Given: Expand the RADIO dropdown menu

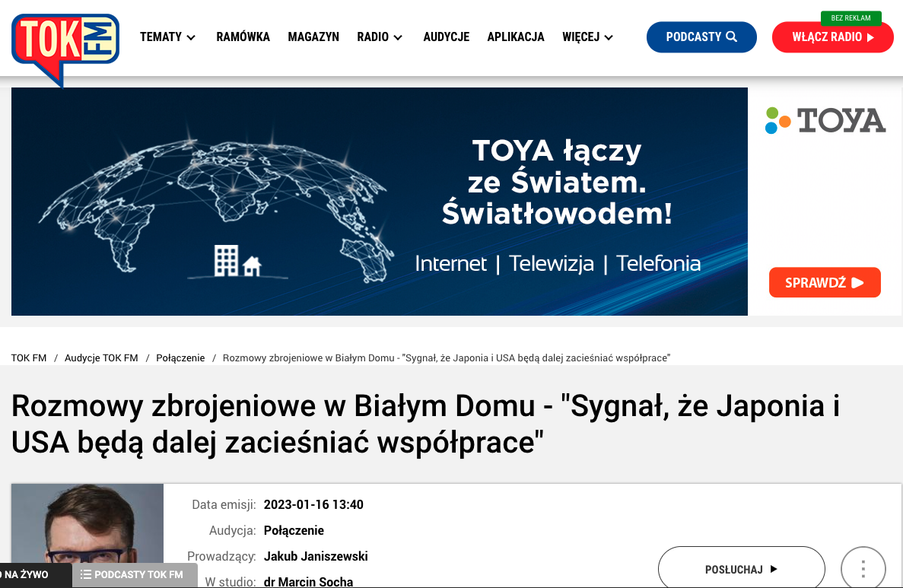Looking at the screenshot, I should 380,37.
